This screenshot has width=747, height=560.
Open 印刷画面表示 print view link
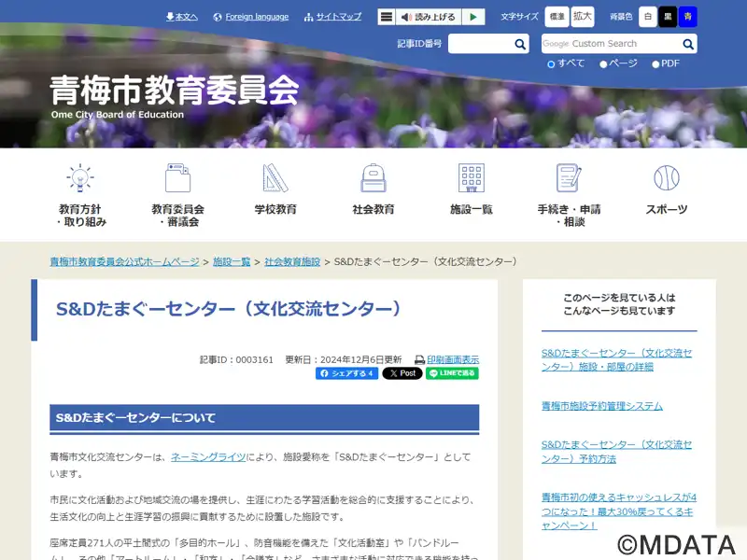[x=453, y=359]
